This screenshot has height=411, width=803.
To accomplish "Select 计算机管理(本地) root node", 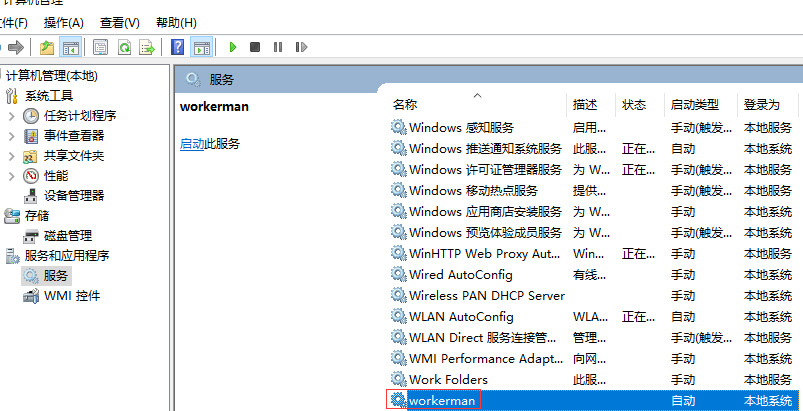I will pos(52,76).
